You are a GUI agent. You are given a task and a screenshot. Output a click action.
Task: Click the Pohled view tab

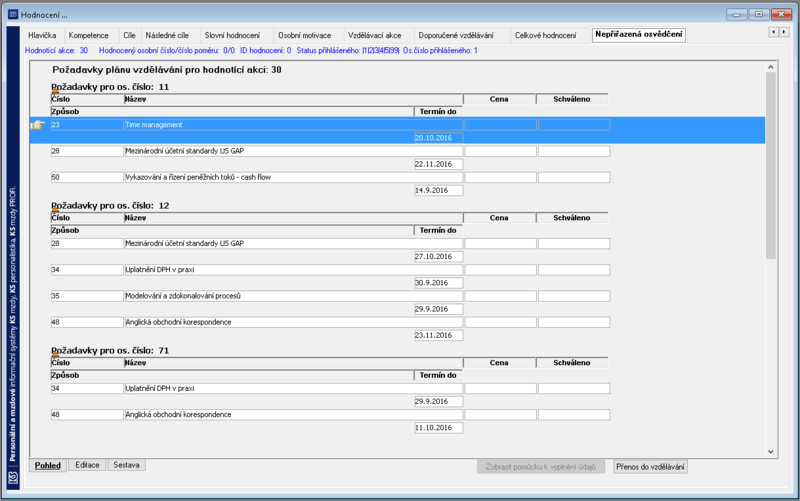[47, 465]
